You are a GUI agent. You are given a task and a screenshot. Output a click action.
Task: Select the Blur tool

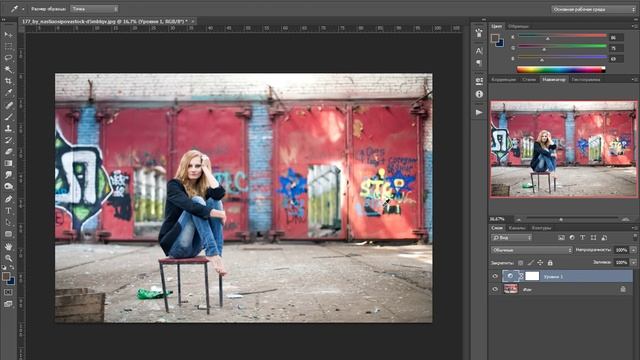[8, 175]
